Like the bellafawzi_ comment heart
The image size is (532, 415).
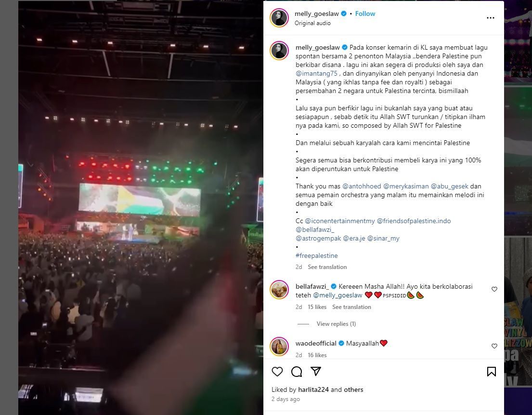tap(494, 289)
